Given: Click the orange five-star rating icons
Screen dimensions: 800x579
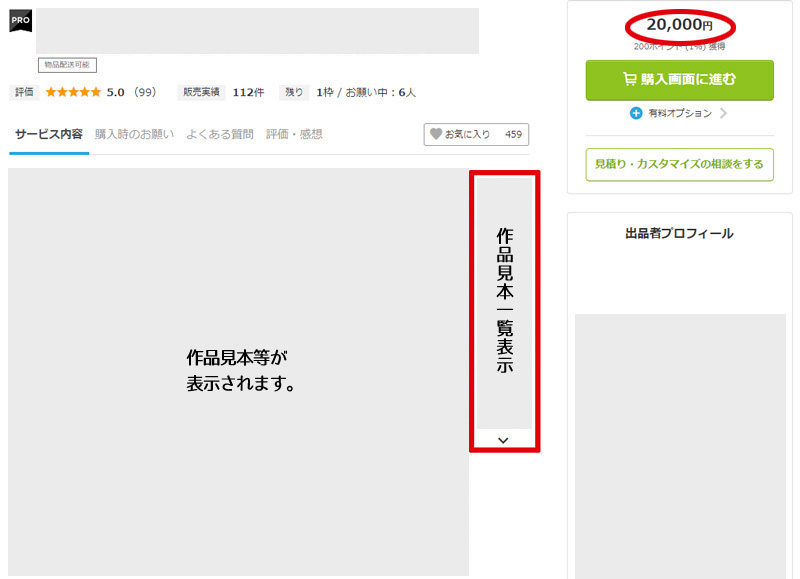Looking at the screenshot, I should [x=73, y=92].
